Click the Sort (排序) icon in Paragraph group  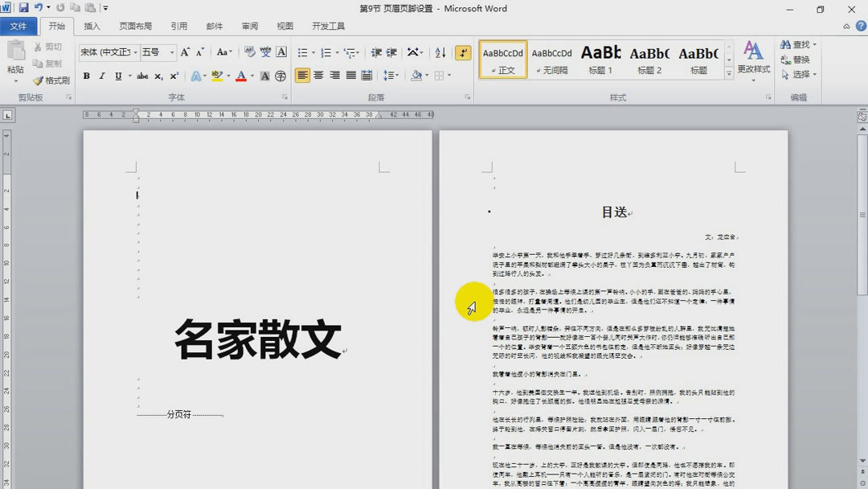439,53
